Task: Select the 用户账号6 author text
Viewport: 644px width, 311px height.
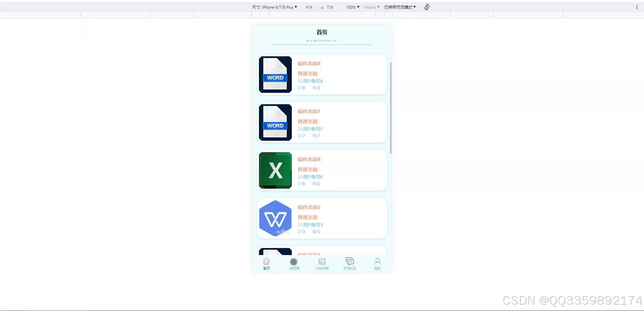Action: point(313,177)
